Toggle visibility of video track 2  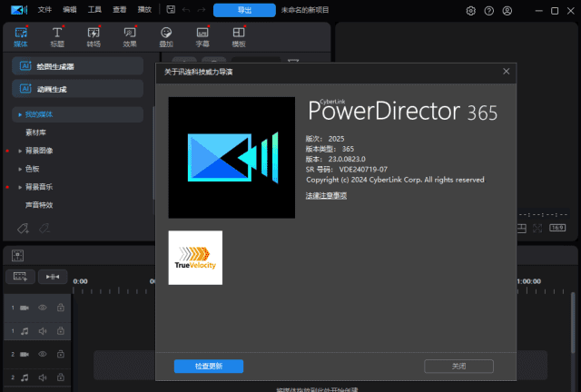[43, 354]
